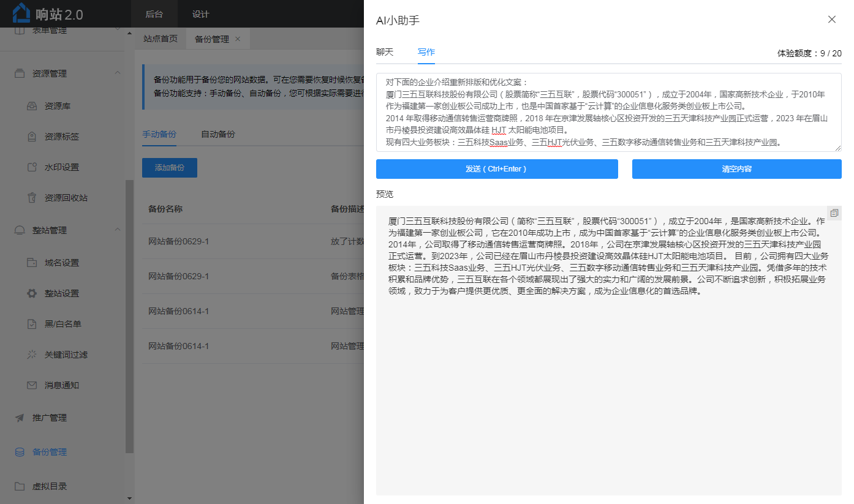Viewport: 854px width, 504px height.
Task: Switch to the 自动备份 tab
Action: [217, 134]
